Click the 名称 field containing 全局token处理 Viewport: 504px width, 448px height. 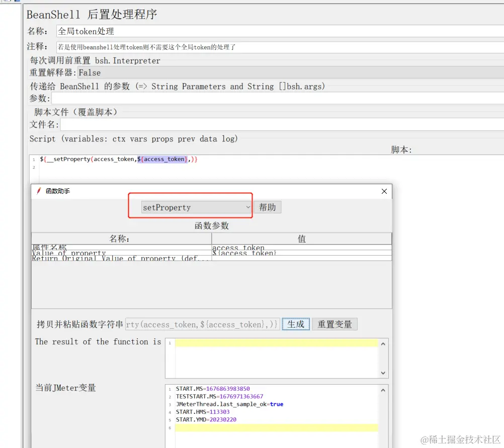280,31
